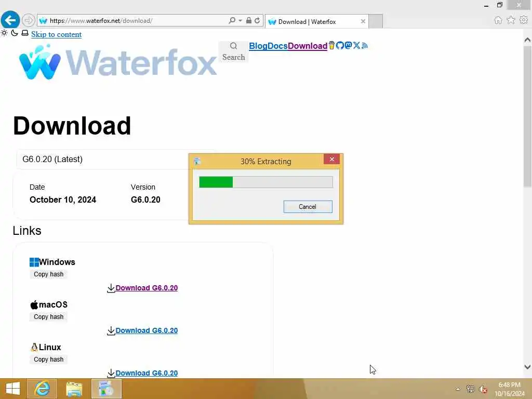Screen dimensions: 532x399
Task: Switch to light theme sun icon
Action: click(x=4, y=33)
